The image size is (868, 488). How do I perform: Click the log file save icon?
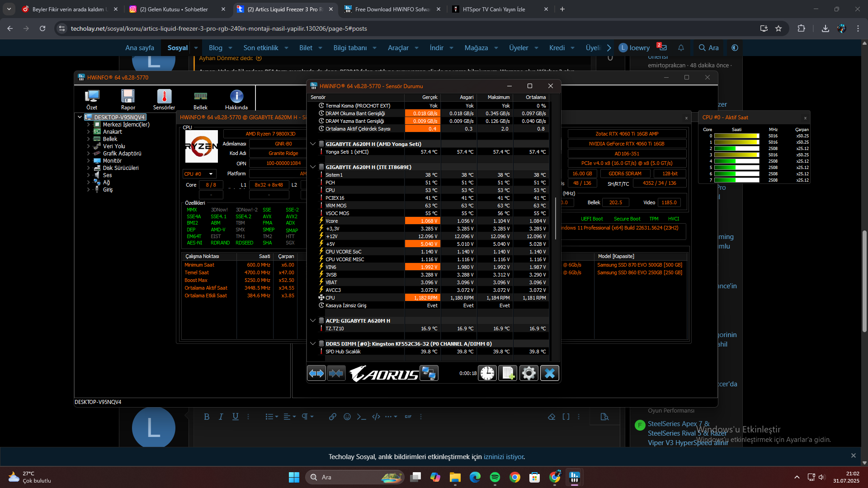508,373
